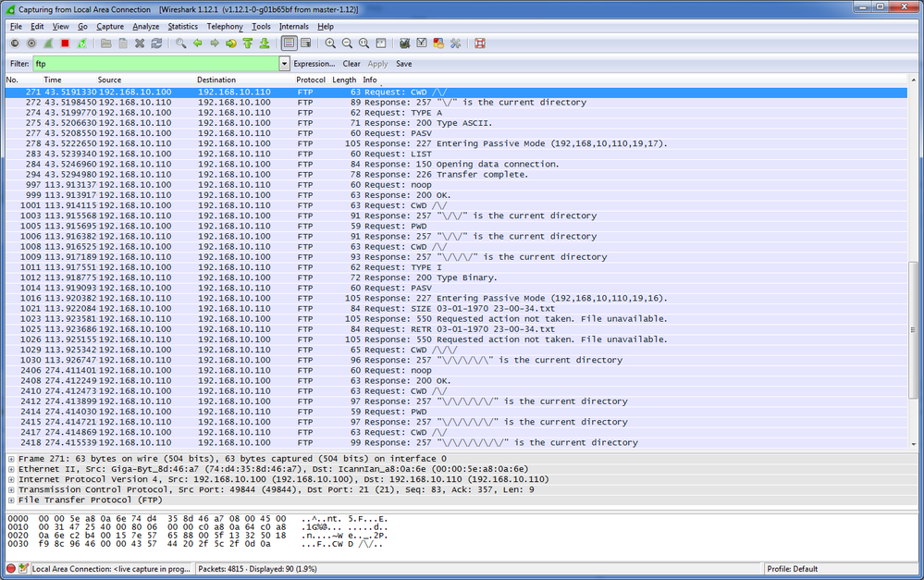Restart the current capture
The width and height of the screenshot is (924, 580).
[x=80, y=43]
